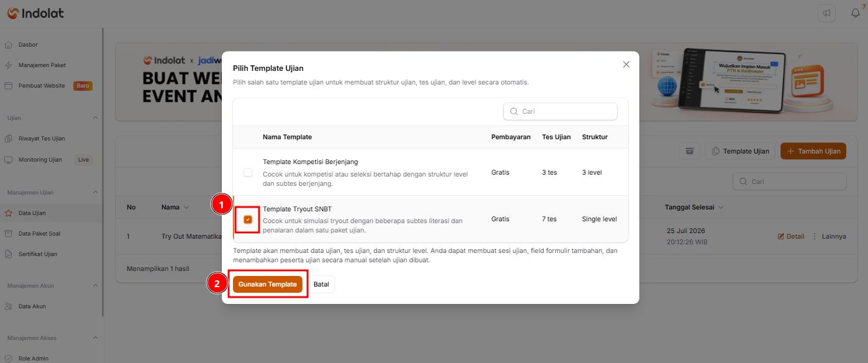This screenshot has height=363, width=868.
Task: Click the Monitoring Ujian monitor icon
Action: pos(9,160)
